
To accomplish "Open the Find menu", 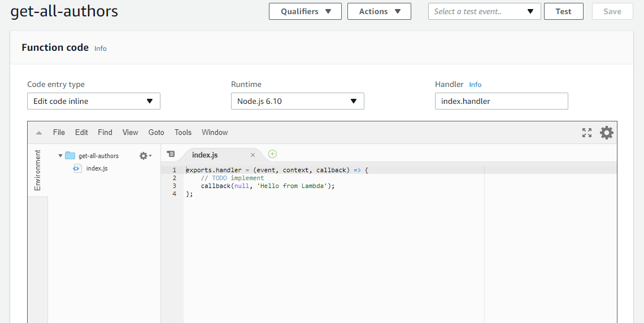I will [105, 132].
